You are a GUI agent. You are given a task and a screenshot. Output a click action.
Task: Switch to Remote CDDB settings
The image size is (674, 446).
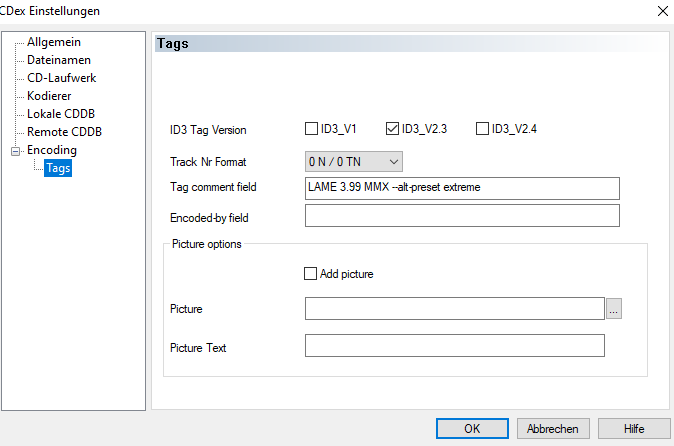pos(64,132)
